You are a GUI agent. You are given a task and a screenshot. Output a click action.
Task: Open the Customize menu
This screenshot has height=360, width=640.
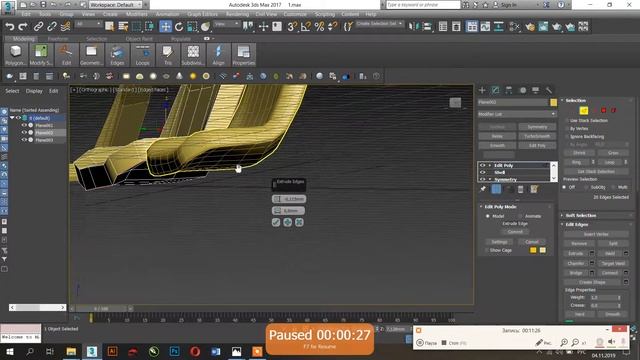click(295, 14)
